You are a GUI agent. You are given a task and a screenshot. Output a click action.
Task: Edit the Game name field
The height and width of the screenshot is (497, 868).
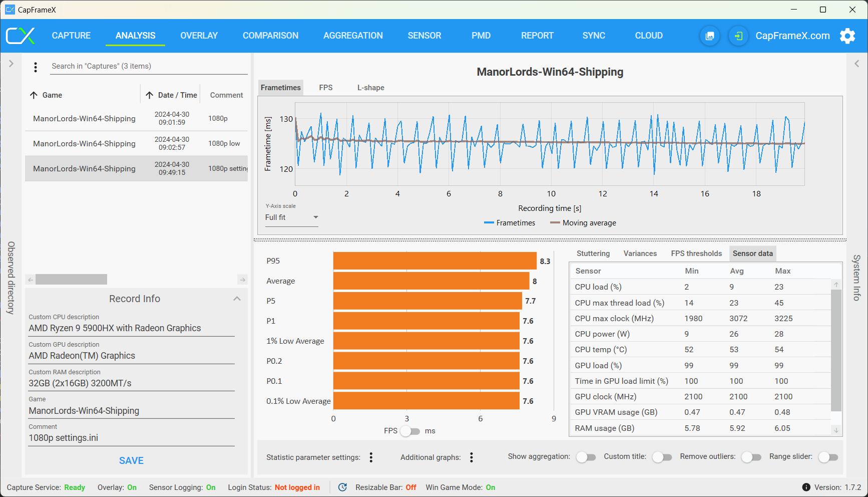(x=132, y=411)
